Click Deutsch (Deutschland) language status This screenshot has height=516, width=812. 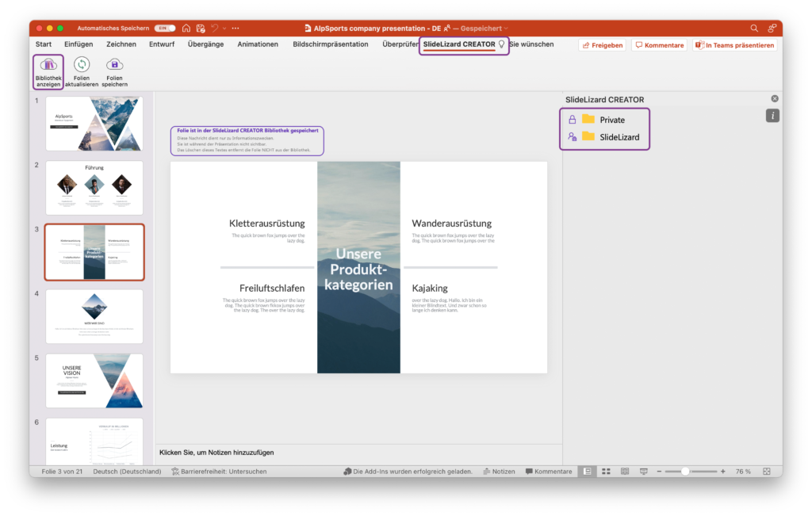click(127, 472)
